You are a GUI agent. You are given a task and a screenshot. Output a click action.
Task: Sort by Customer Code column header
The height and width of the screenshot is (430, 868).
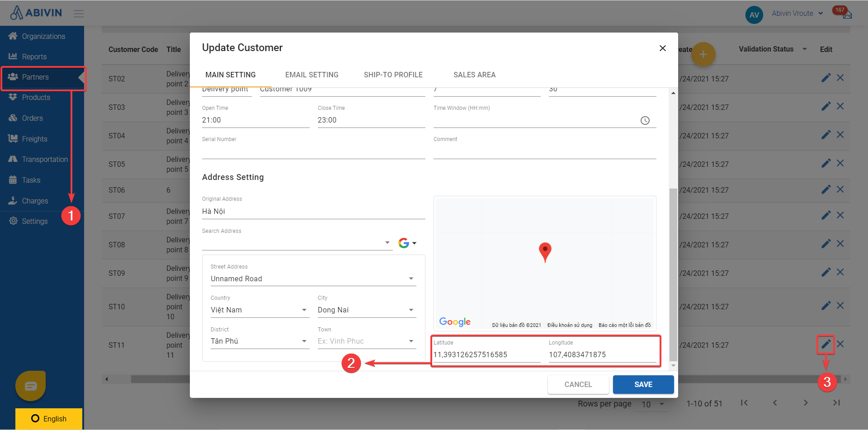pos(133,49)
